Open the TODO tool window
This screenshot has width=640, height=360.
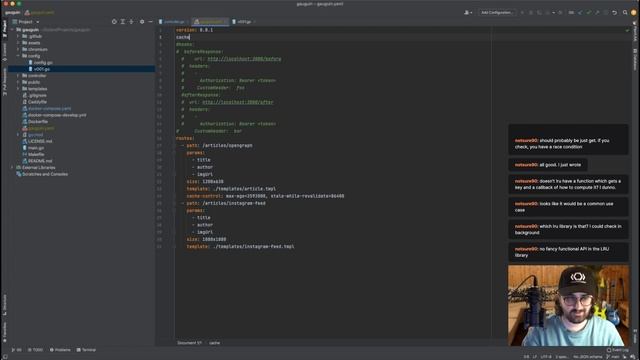pos(36,350)
